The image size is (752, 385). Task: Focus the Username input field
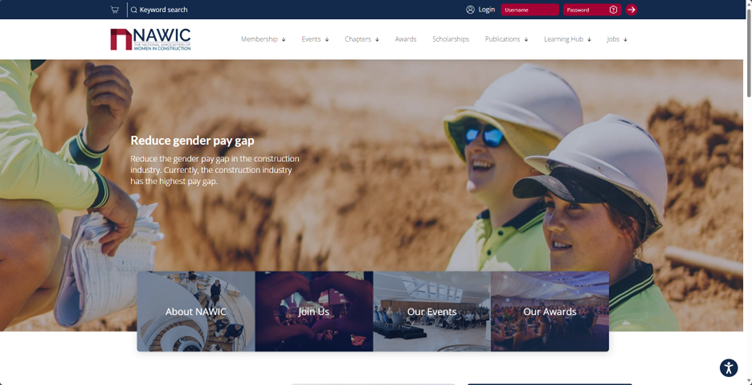point(530,10)
